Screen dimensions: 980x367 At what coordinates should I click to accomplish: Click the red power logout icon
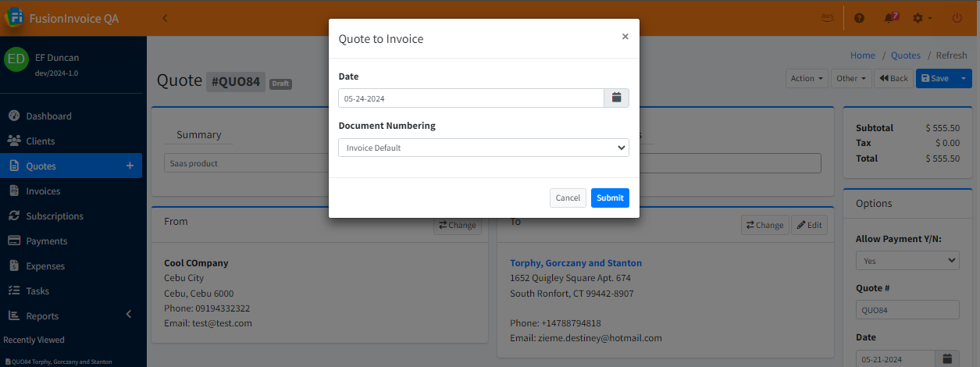tap(957, 17)
